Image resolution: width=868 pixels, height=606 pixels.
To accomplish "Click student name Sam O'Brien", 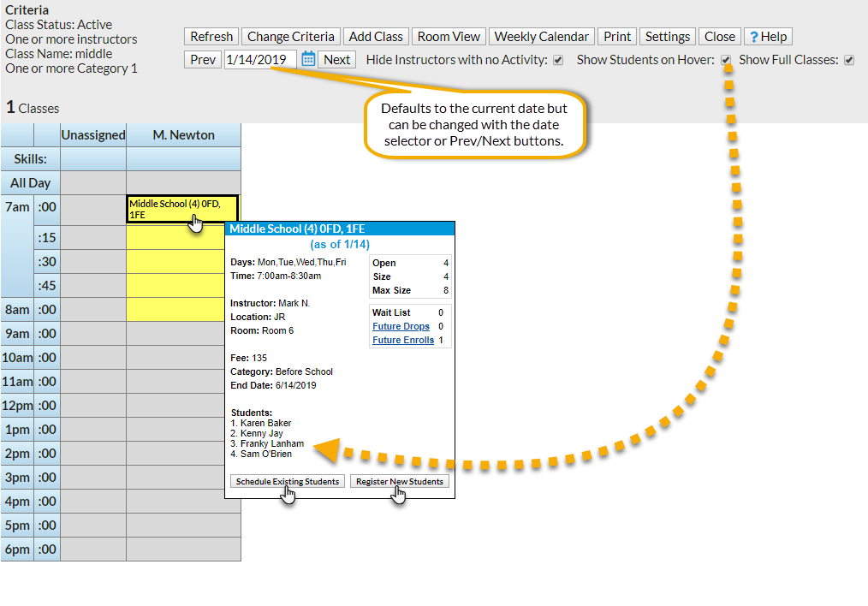I will 265,454.
